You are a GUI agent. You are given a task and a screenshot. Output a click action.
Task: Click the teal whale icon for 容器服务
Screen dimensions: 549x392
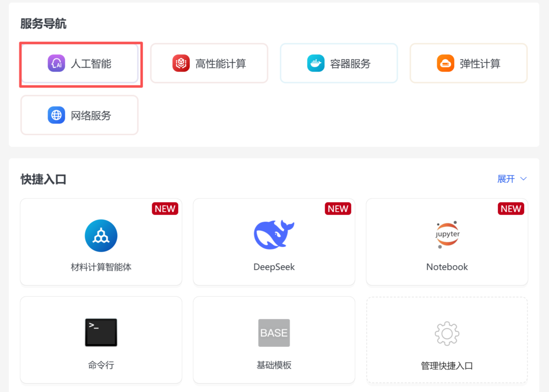coord(315,63)
